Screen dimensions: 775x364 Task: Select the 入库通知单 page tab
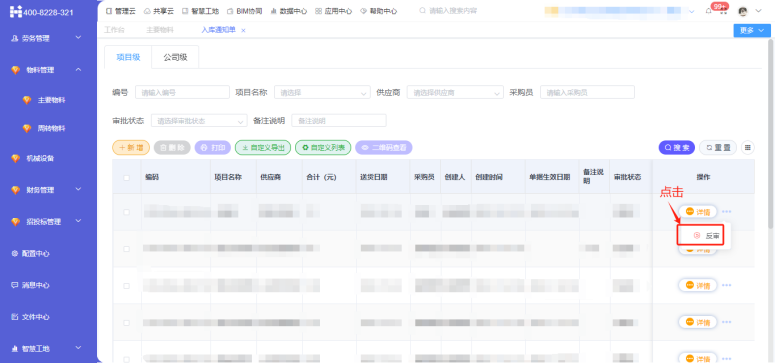218,30
